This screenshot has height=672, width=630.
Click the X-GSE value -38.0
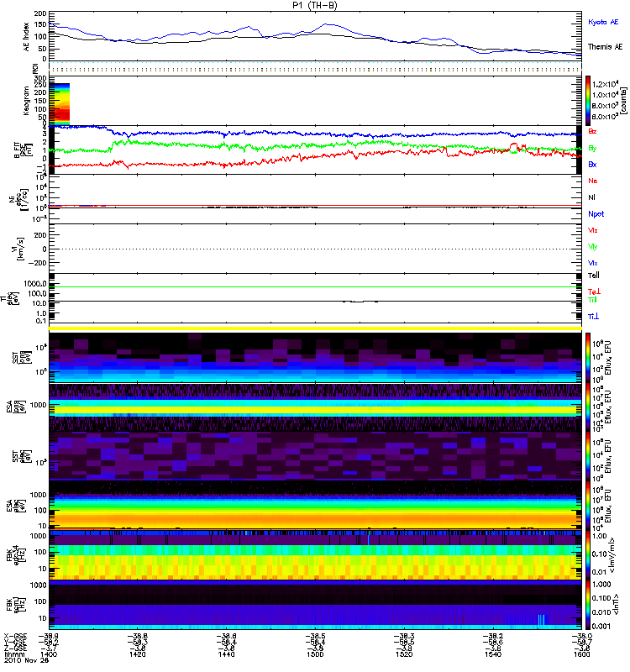(x=581, y=636)
